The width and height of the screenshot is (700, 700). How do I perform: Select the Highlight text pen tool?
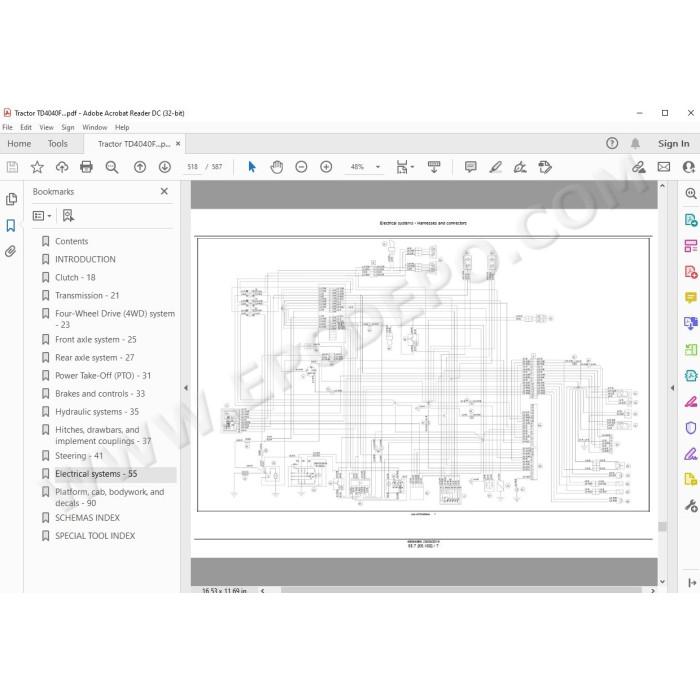[x=496, y=167]
